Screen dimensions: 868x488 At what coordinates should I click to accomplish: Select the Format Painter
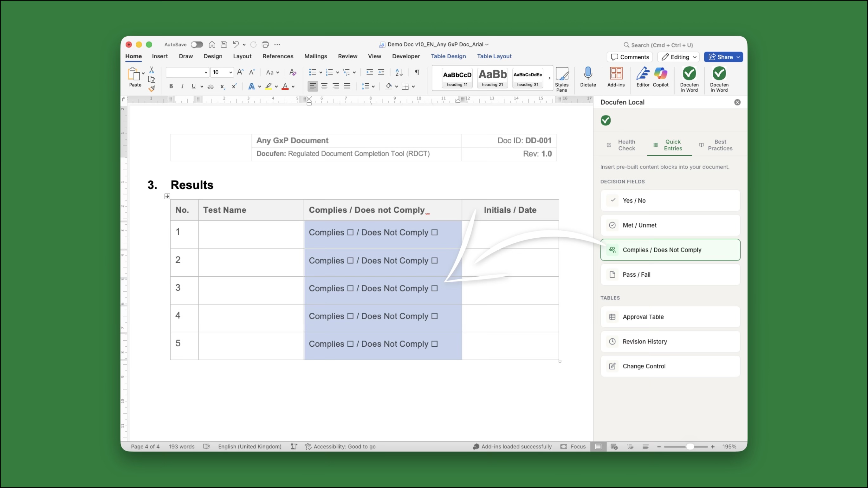point(152,89)
